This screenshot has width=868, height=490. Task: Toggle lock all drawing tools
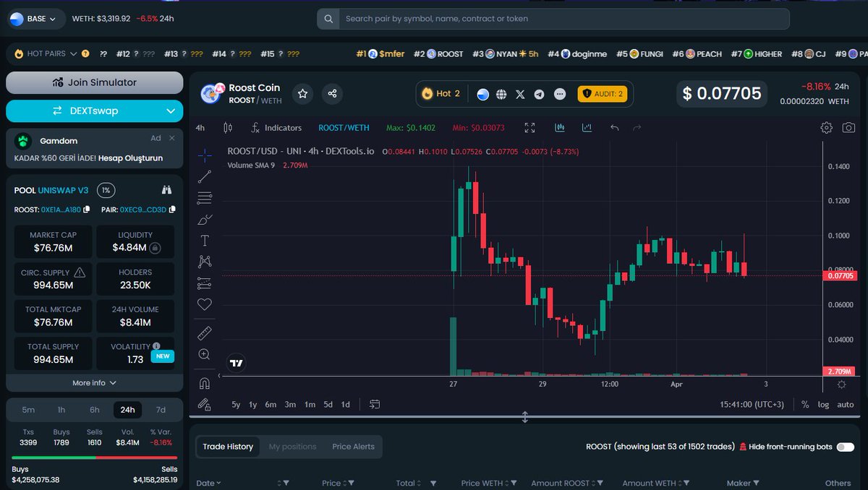(205, 405)
